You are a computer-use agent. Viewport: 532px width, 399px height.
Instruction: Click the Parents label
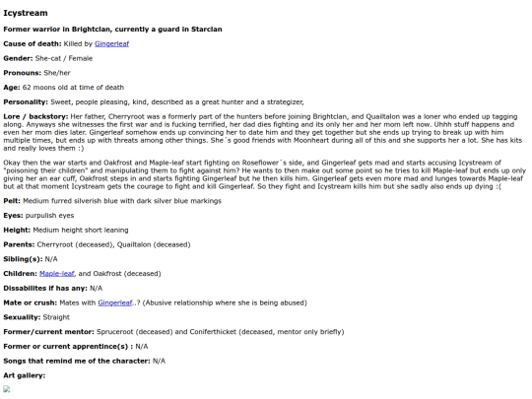point(19,244)
